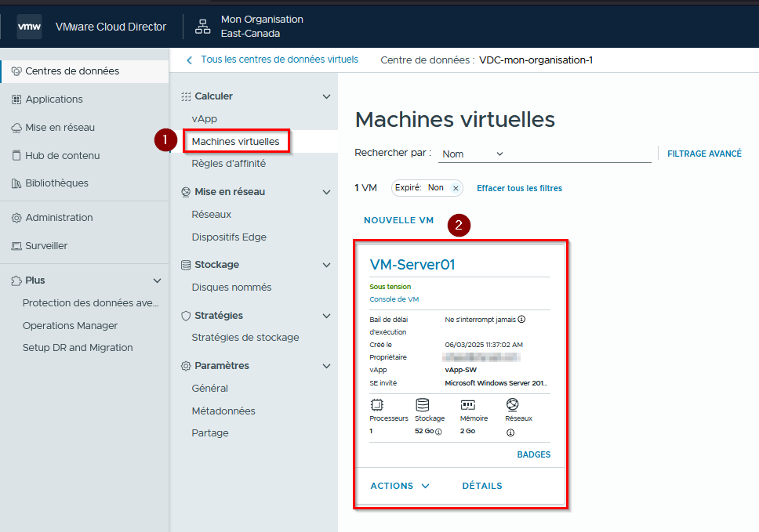Screen dimensions: 759x532
Task: Open the Réseaux menu item
Action: pos(212,214)
